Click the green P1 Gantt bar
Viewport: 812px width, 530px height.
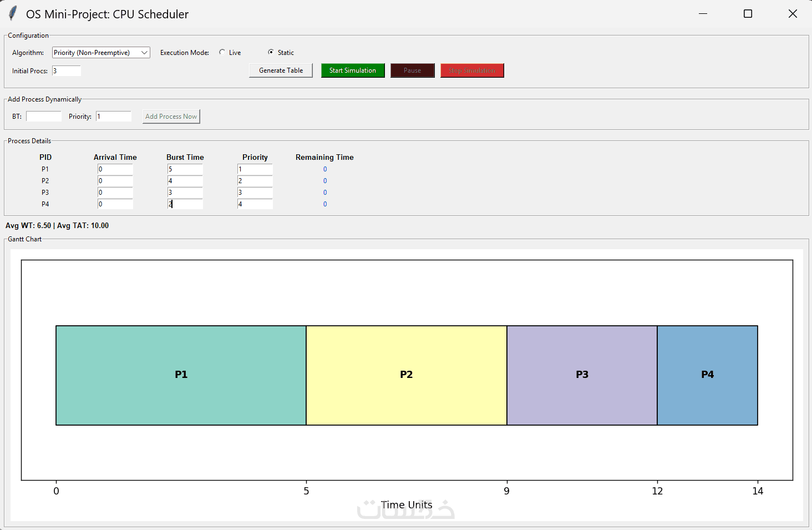(181, 375)
